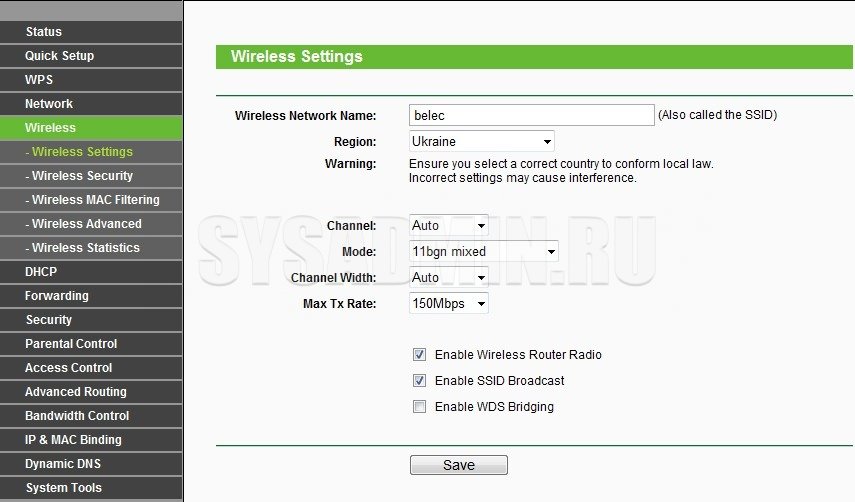Toggle Enable Wireless Router Radio checkbox

(x=419, y=355)
